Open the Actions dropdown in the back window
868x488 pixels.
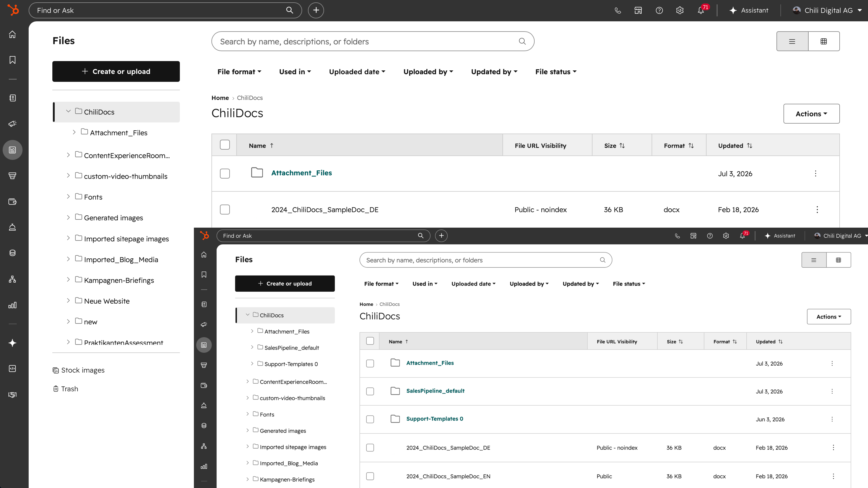(811, 114)
